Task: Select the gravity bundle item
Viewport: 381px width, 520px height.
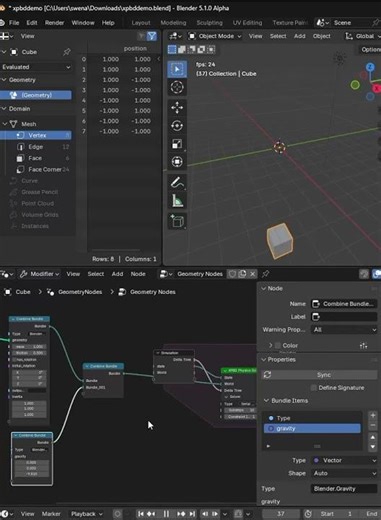Action: (x=312, y=428)
